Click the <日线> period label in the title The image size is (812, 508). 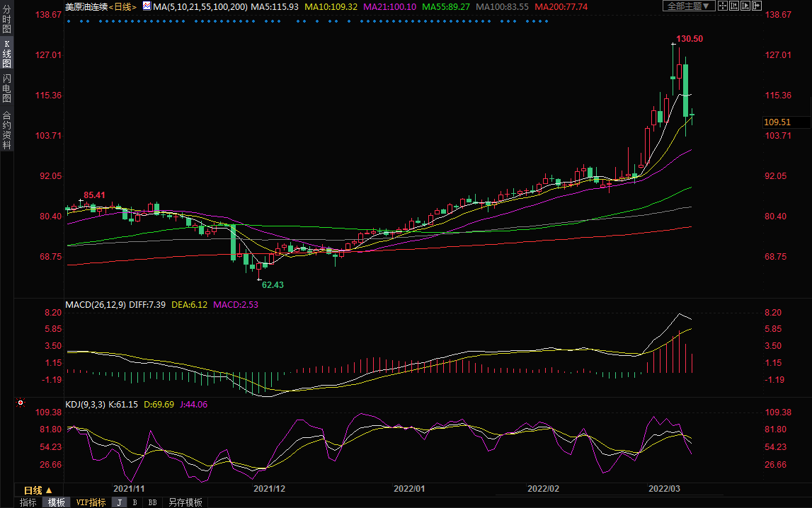122,6
